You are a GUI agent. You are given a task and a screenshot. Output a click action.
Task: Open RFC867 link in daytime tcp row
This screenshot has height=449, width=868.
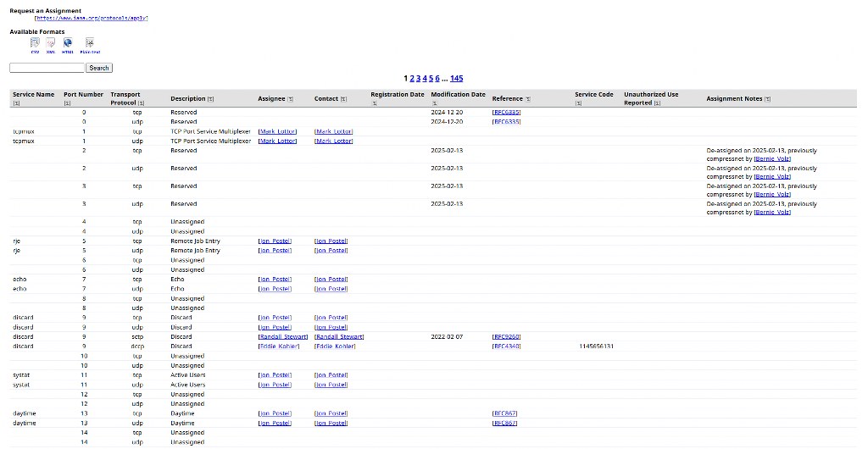505,413
